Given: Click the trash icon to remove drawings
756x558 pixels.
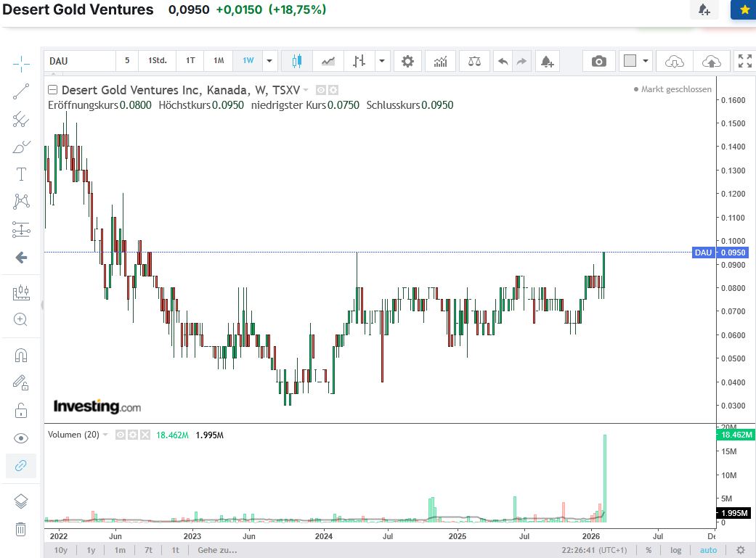Looking at the screenshot, I should click(21, 529).
